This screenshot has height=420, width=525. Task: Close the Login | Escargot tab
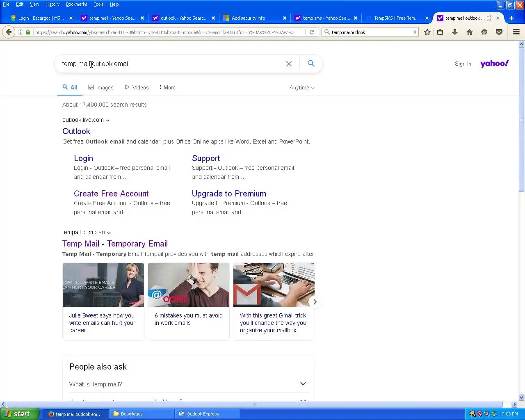71,18
